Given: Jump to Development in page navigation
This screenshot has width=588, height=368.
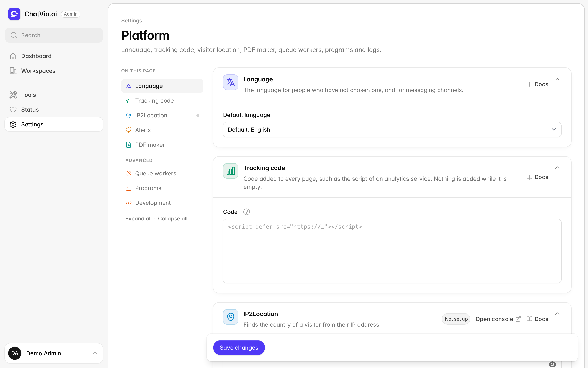Looking at the screenshot, I should pyautogui.click(x=162, y=203).
